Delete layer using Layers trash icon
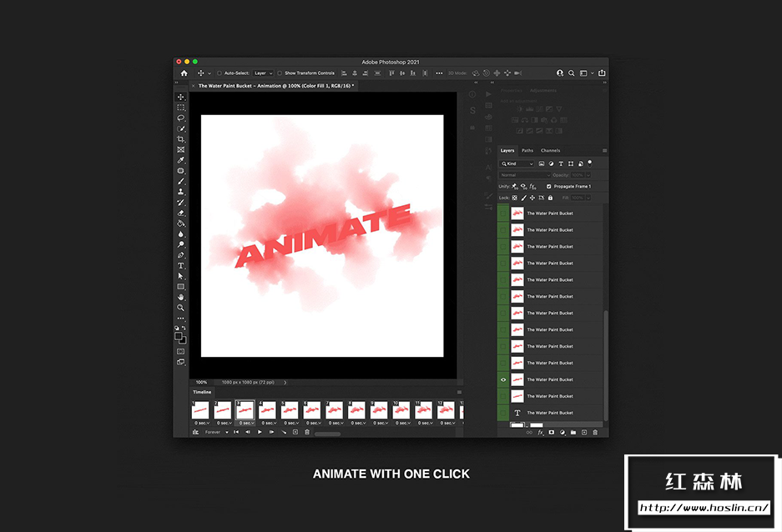Image resolution: width=782 pixels, height=532 pixels. click(595, 433)
